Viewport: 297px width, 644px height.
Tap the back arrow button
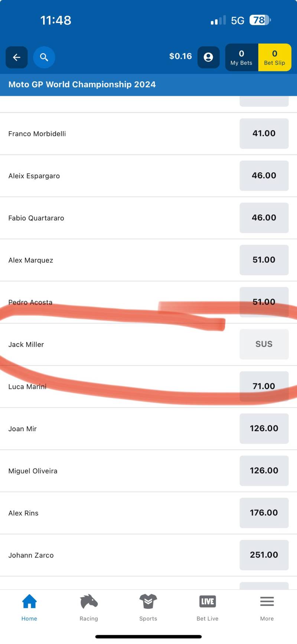[17, 57]
